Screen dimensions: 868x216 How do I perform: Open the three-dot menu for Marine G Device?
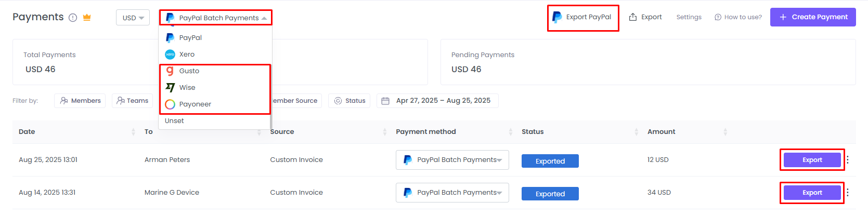(848, 193)
